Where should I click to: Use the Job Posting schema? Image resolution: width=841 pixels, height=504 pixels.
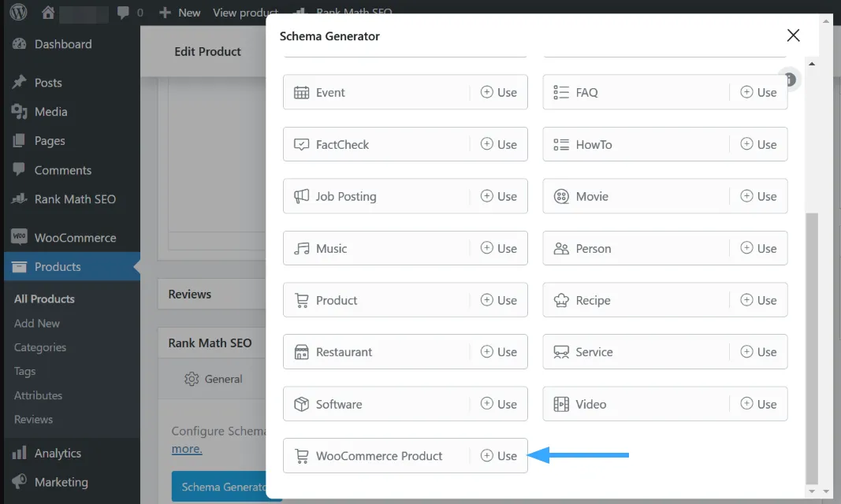pos(499,196)
